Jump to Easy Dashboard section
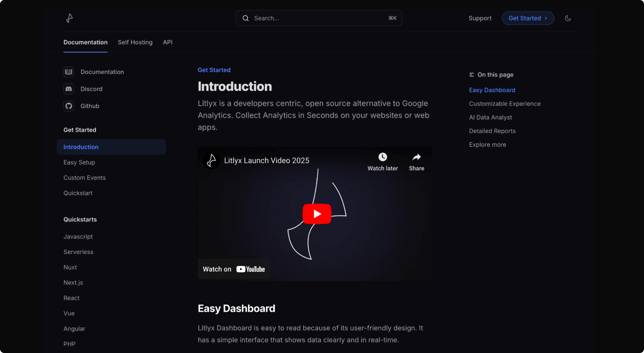Image resolution: width=644 pixels, height=353 pixels. click(x=492, y=90)
